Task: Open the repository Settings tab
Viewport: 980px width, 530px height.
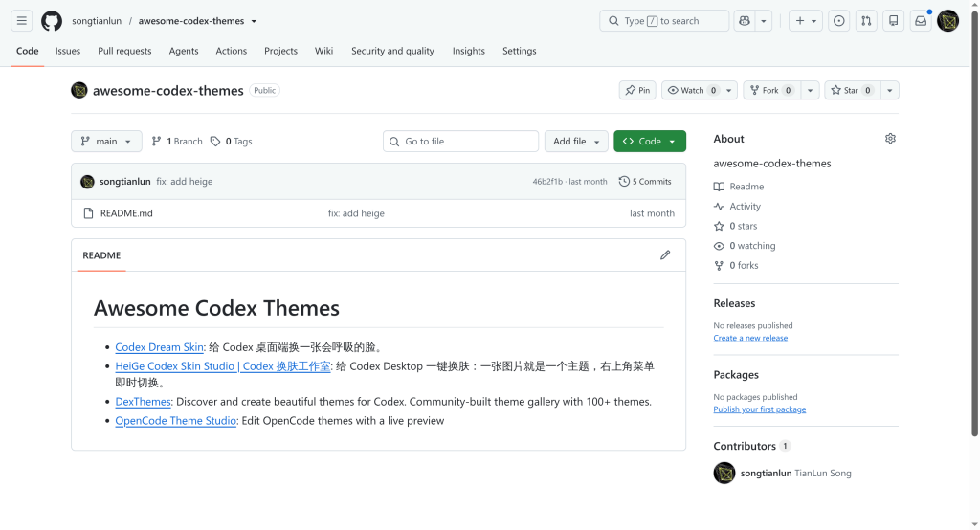Action: pos(520,51)
